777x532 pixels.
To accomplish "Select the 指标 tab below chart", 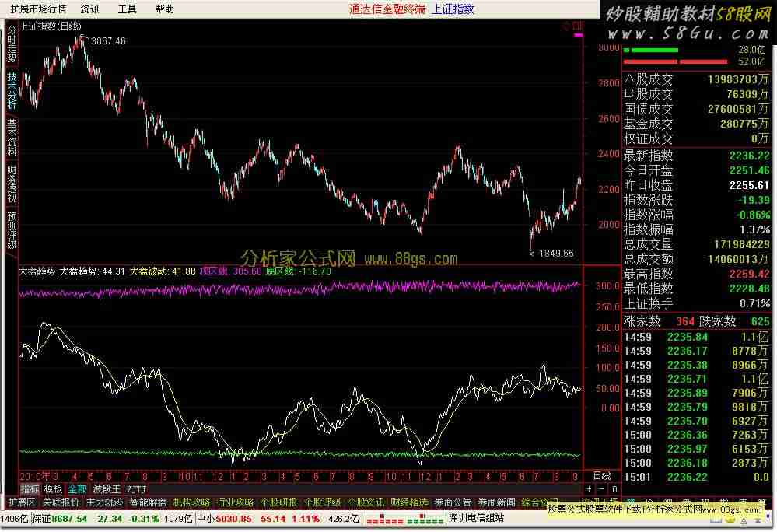I will point(30,489).
